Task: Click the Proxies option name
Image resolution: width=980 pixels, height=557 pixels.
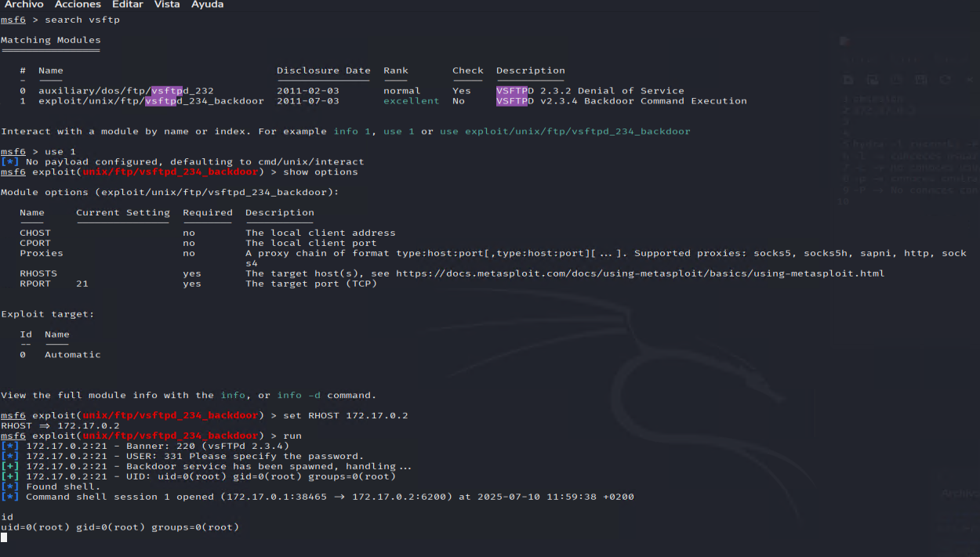Action: point(42,253)
